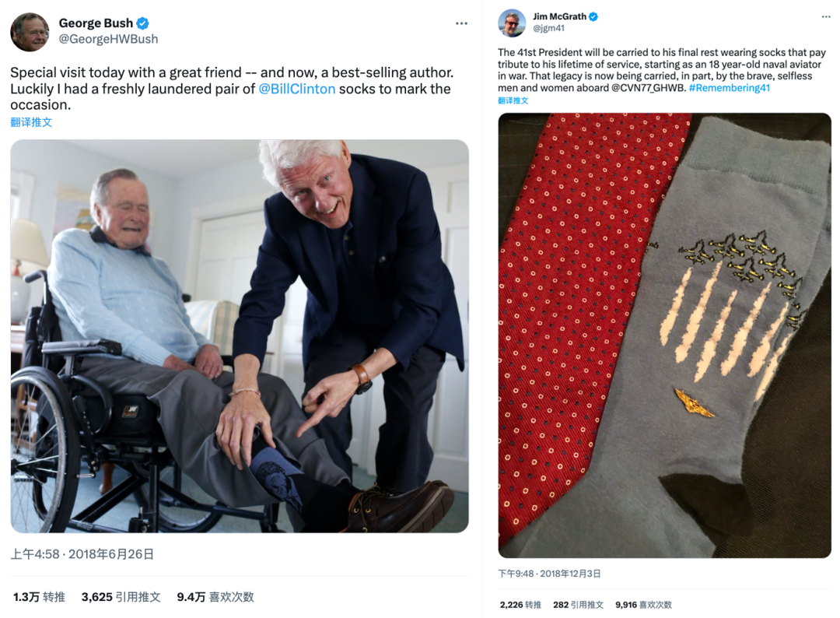
Task: View the 3,625 引用推文 quote tweets
Action: coord(121,597)
